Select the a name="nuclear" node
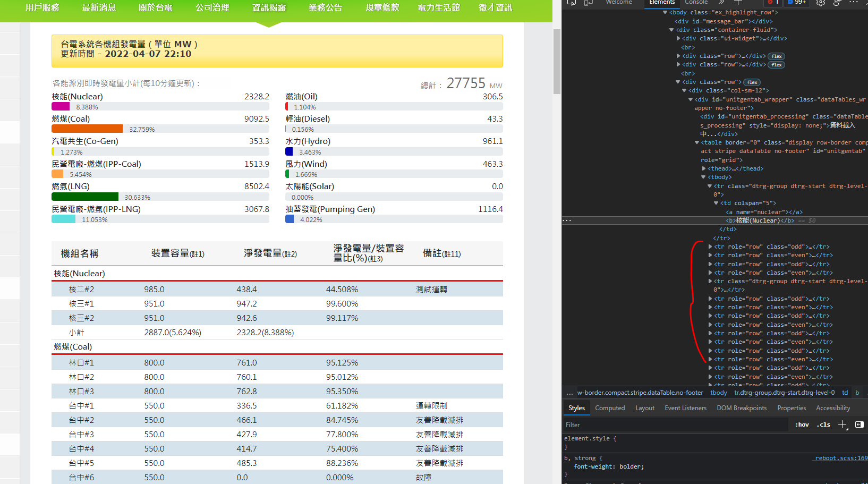Image resolution: width=868 pixels, height=484 pixels. (x=764, y=212)
